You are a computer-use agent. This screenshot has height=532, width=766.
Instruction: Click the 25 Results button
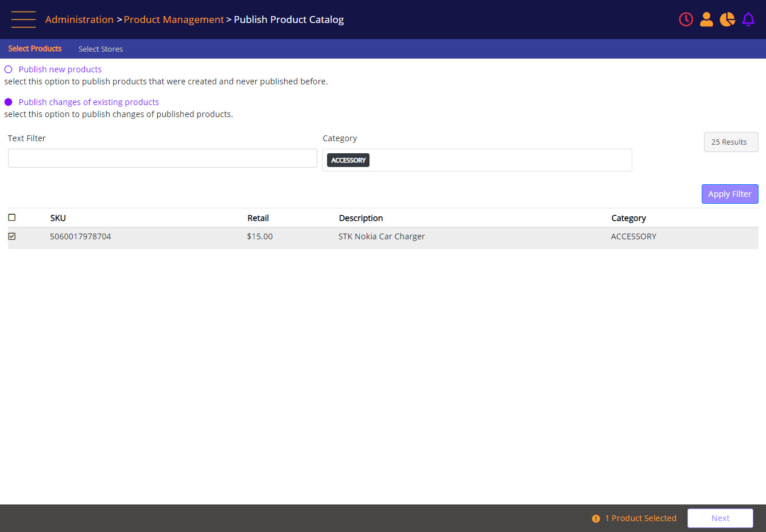[x=731, y=142]
